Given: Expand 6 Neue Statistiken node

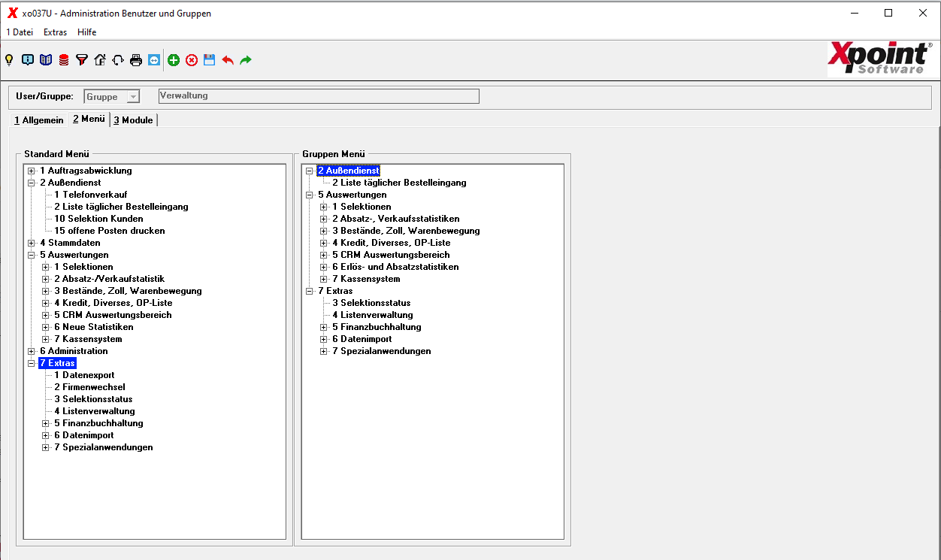Looking at the screenshot, I should click(x=46, y=327).
